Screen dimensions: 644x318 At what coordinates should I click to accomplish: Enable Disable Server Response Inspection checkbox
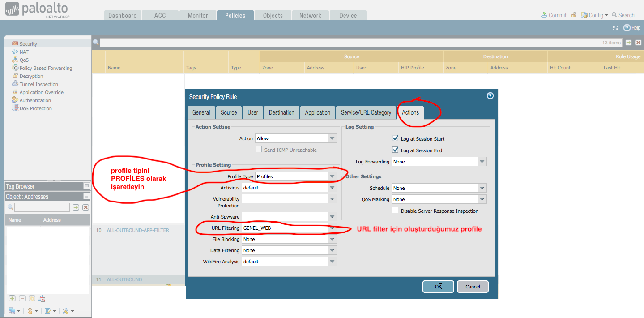pyautogui.click(x=395, y=211)
